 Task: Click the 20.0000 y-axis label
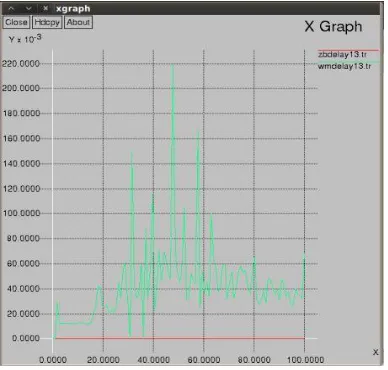23,314
